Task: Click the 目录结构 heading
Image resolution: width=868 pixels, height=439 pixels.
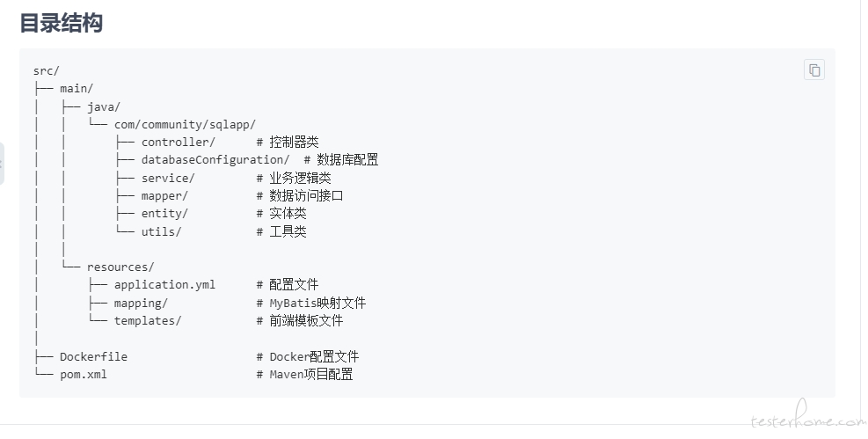Action: click(x=61, y=23)
